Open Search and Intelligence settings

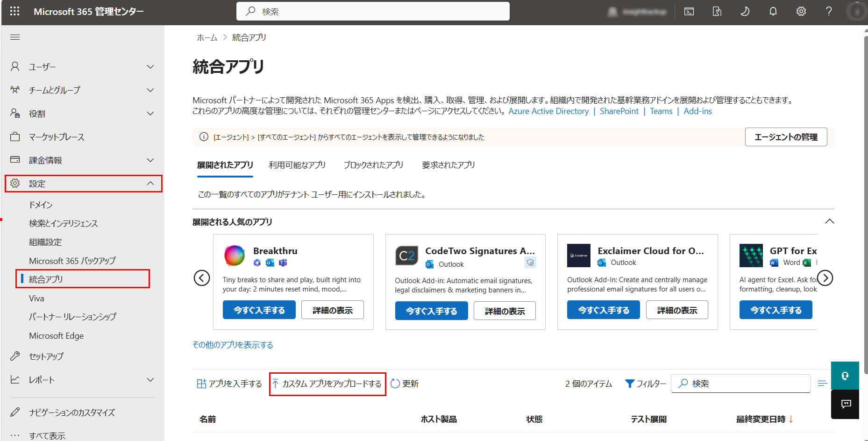(64, 223)
